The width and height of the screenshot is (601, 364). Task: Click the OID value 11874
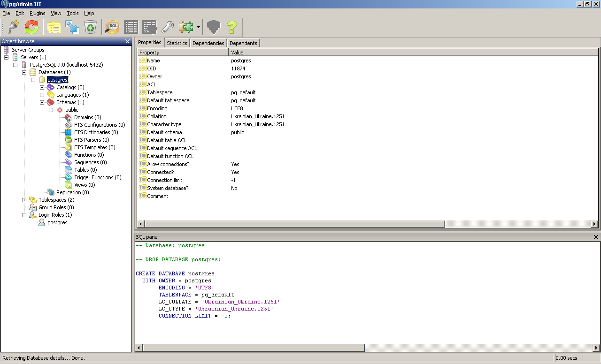coord(238,68)
